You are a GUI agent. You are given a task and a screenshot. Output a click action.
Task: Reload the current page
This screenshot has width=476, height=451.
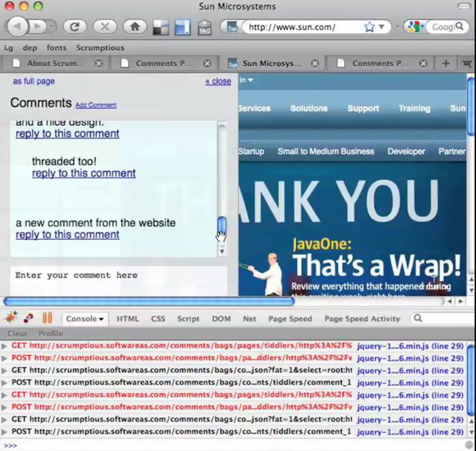75,26
